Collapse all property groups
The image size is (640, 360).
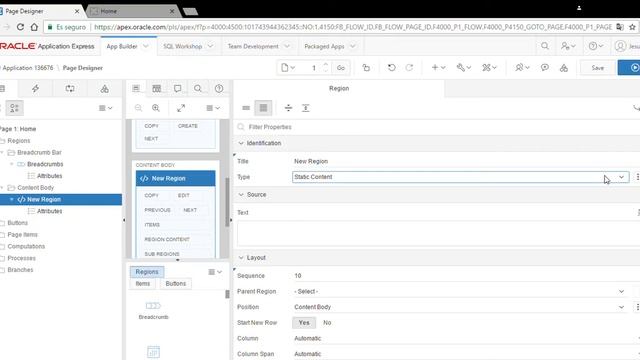click(x=288, y=108)
